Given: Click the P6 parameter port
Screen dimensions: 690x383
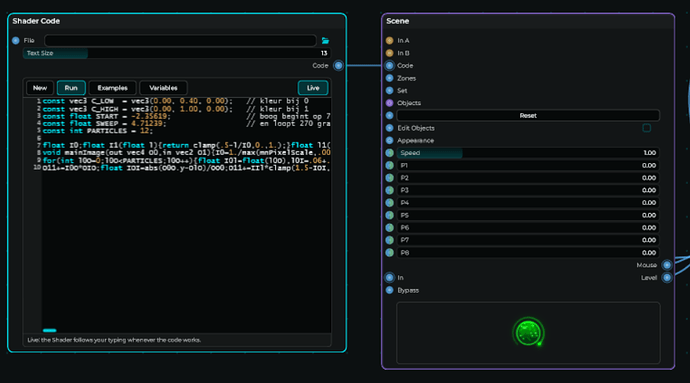Looking at the screenshot, I should coord(389,228).
